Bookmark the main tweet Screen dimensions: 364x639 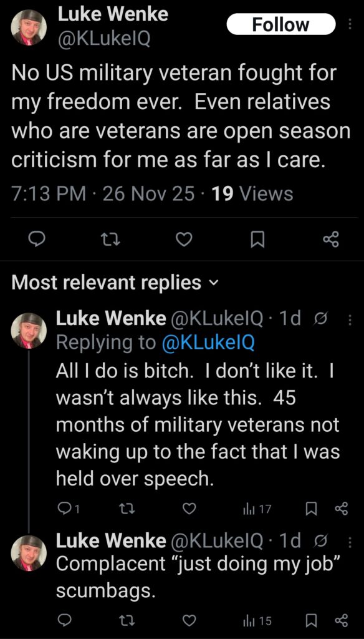[258, 239]
